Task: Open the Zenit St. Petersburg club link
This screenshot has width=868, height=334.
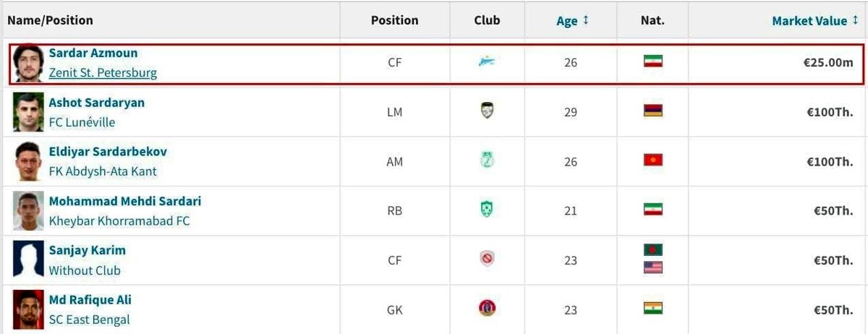Action: [103, 73]
